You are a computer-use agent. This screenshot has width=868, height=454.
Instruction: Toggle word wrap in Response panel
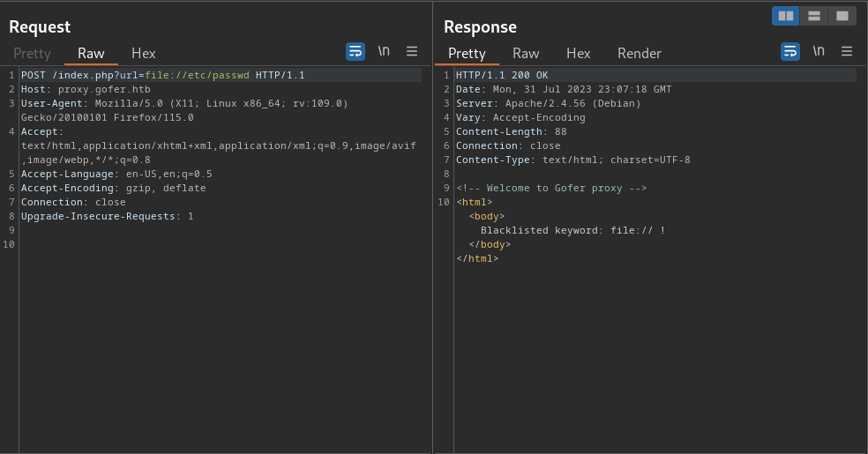pos(790,51)
